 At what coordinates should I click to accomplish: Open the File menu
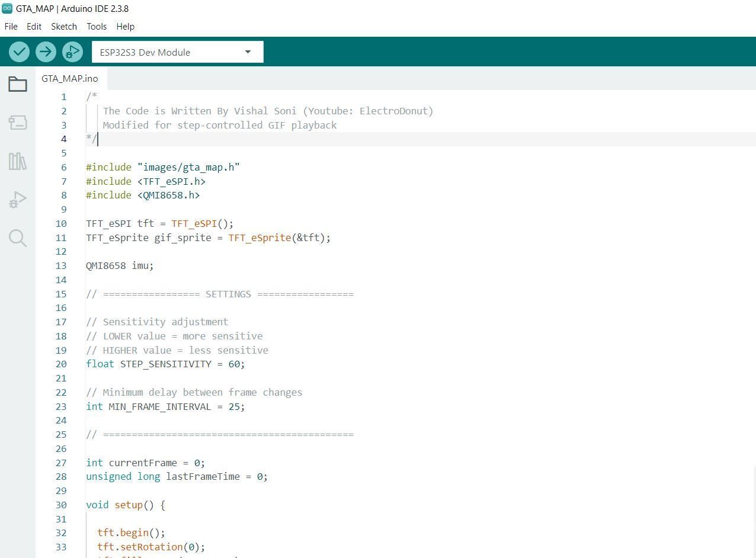click(x=11, y=27)
